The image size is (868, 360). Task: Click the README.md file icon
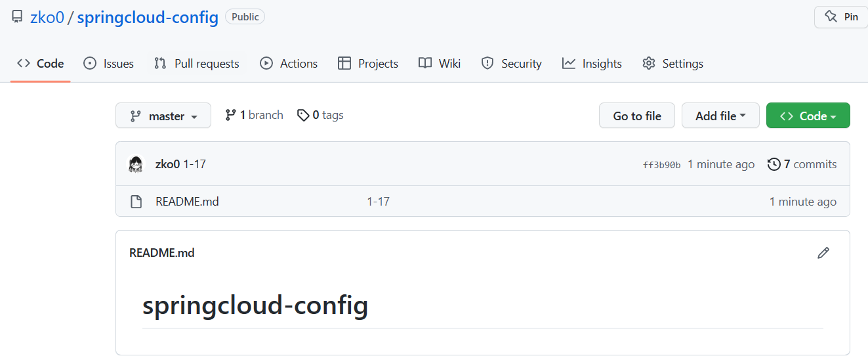[x=136, y=202]
